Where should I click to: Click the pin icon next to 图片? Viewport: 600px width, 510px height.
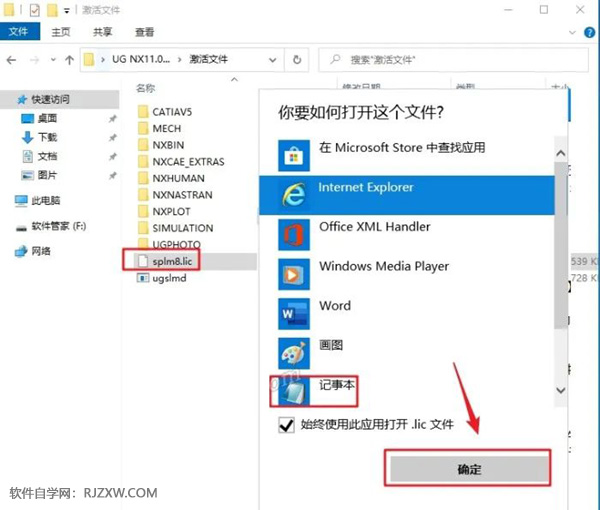click(112, 176)
